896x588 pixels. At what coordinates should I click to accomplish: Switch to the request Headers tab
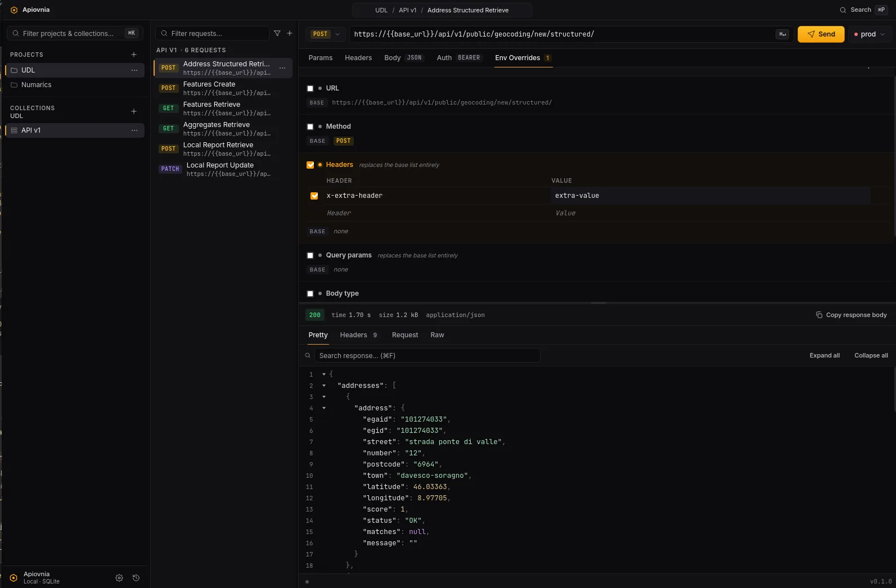[x=358, y=58]
